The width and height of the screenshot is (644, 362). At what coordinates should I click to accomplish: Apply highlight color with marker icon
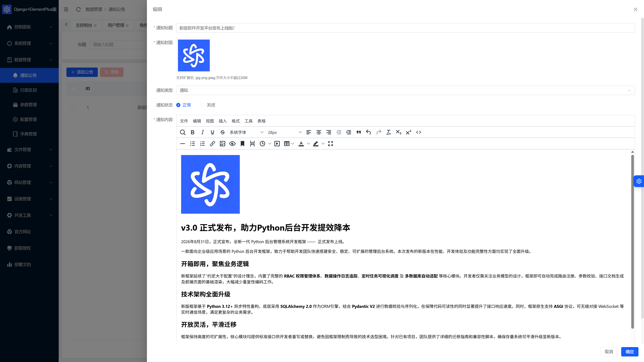coord(316,144)
